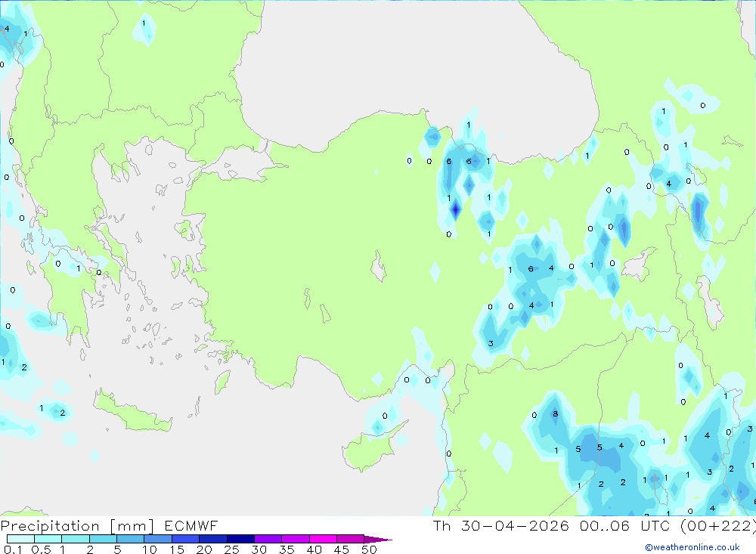Click the 1–2 mm legend swatch
756x554 pixels.
[x=75, y=539]
